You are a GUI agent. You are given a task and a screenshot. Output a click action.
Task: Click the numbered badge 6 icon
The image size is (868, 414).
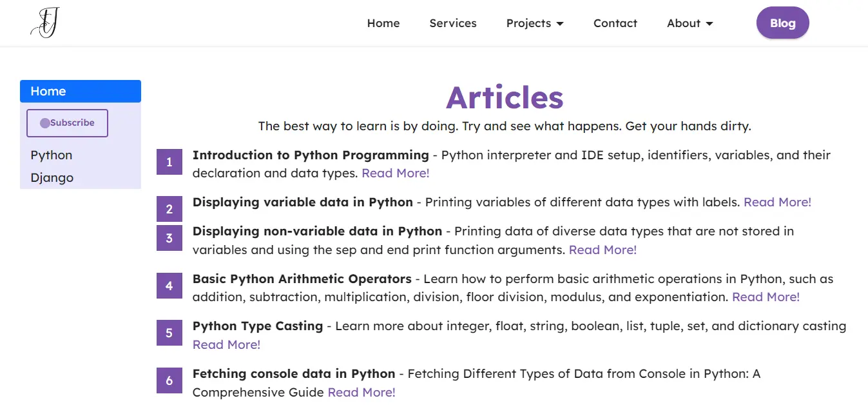coord(169,380)
